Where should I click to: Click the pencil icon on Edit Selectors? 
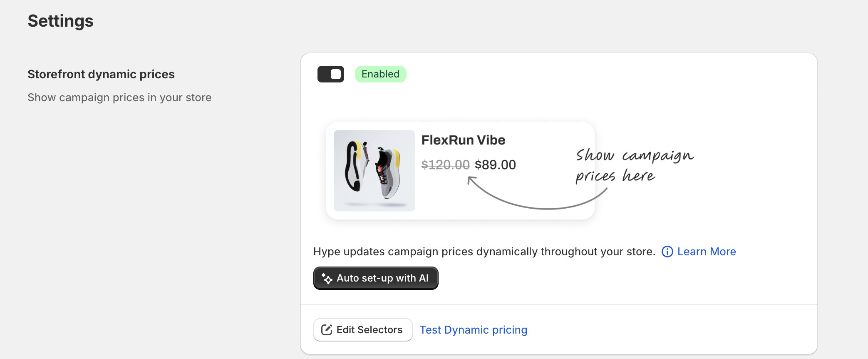(327, 330)
